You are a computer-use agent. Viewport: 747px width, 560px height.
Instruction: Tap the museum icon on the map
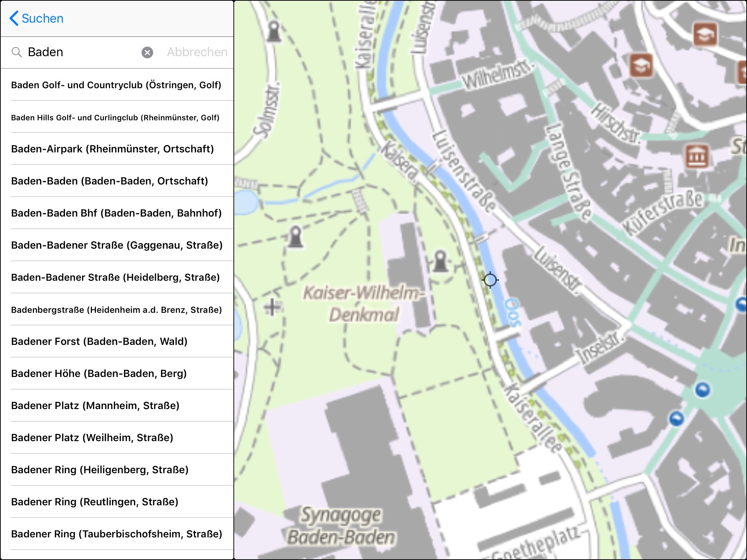pos(697,157)
